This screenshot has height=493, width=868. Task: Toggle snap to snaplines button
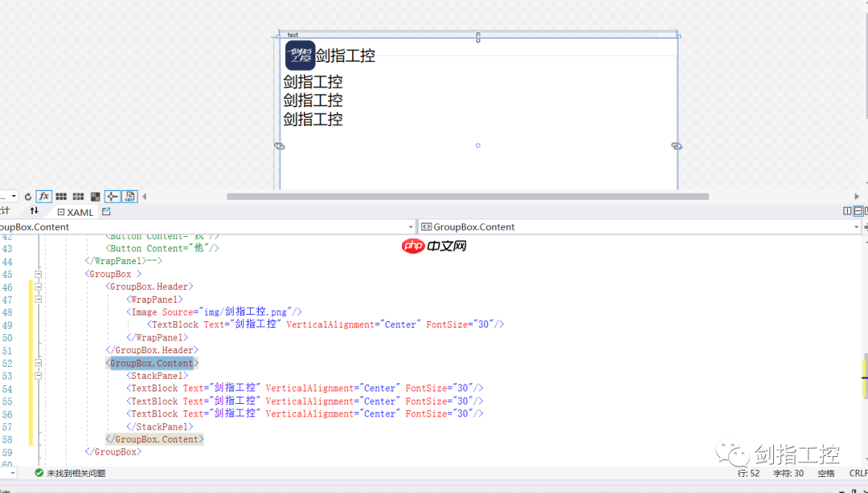click(x=113, y=197)
